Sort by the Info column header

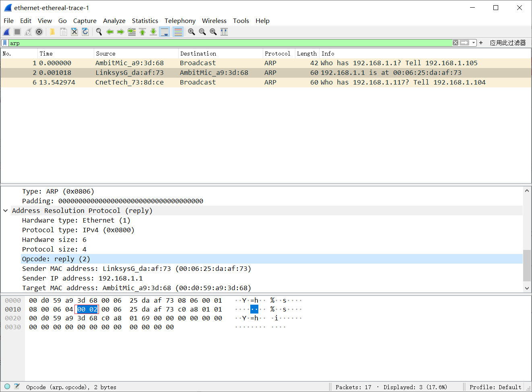pos(425,54)
